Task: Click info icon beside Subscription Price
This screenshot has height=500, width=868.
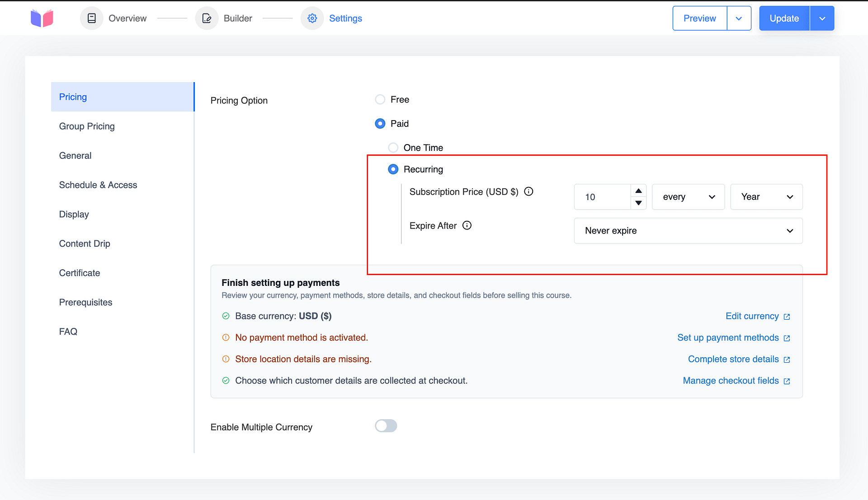Action: coord(528,192)
